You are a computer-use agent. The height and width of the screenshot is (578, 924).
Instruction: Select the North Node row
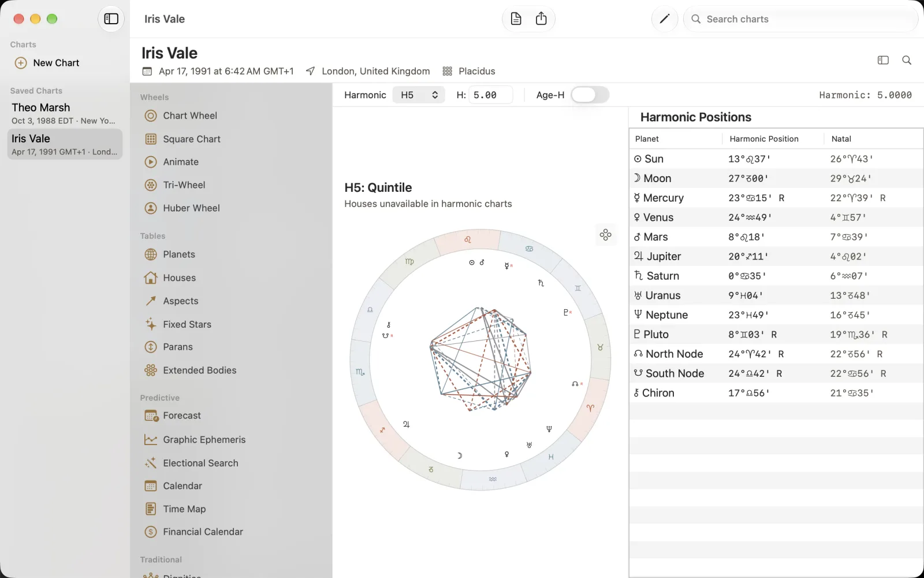776,354
